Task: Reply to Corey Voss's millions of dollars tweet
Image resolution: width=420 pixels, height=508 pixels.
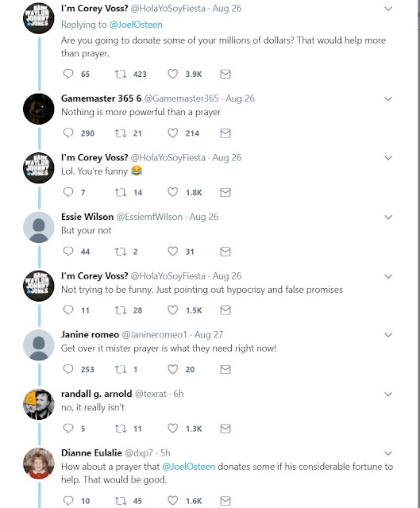Action: pyautogui.click(x=68, y=74)
